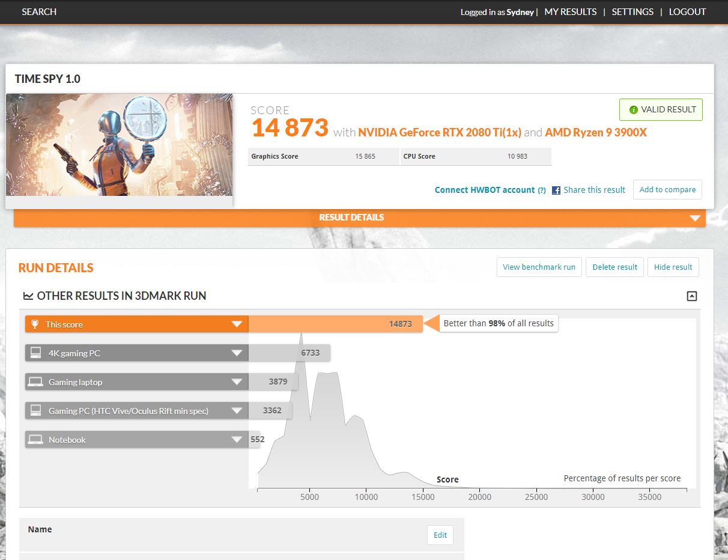Collapse the results chart via top-right arrow icon
Screen dimensions: 728x560
coord(691,296)
